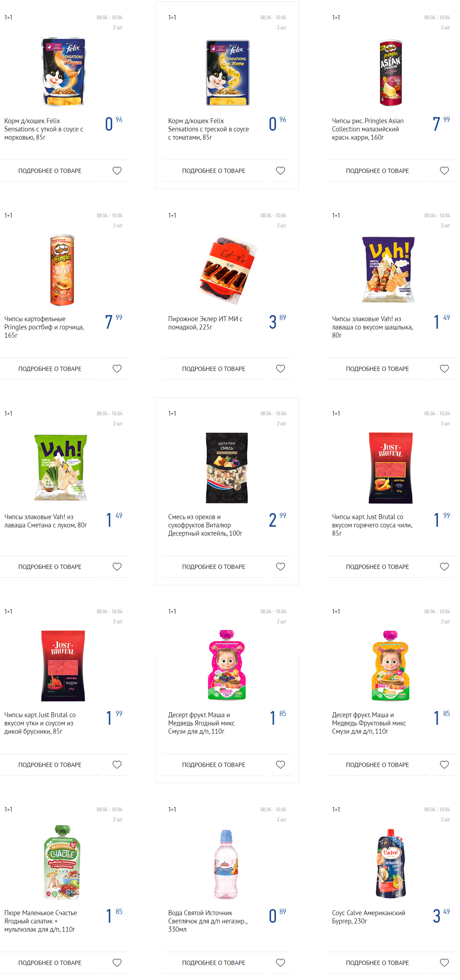The width and height of the screenshot is (460, 980).
Task: Favorite the Виталюр nut and fruit mix
Action: [280, 566]
